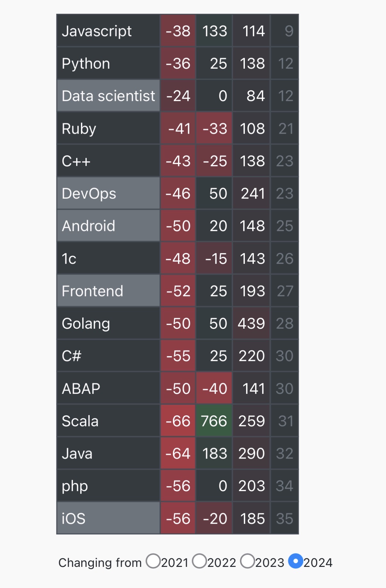
Task: Click the php row name
Action: 108,486
